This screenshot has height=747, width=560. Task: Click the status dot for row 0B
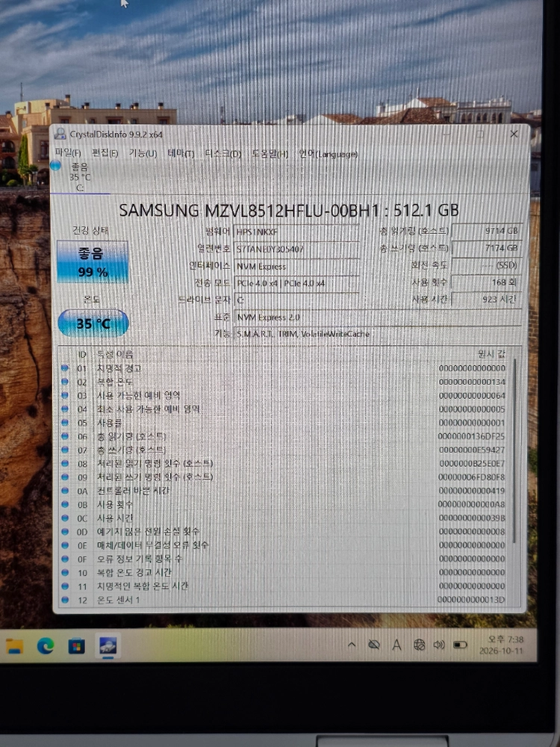[65, 504]
